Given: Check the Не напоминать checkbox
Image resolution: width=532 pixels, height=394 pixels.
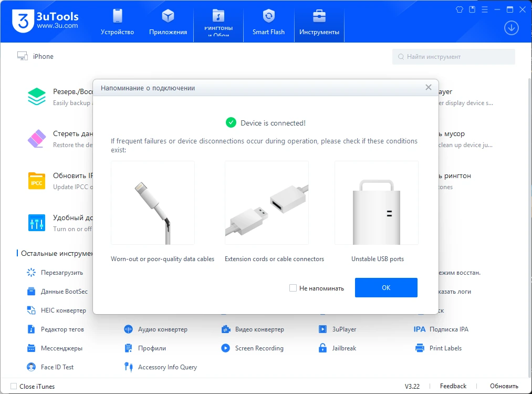Looking at the screenshot, I should coord(293,288).
